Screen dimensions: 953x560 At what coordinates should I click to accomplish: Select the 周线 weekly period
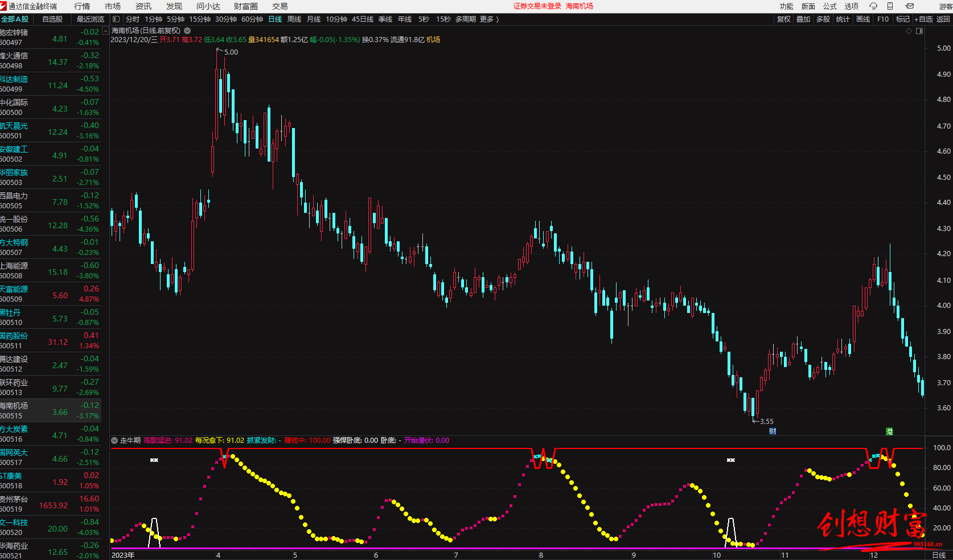(x=294, y=19)
